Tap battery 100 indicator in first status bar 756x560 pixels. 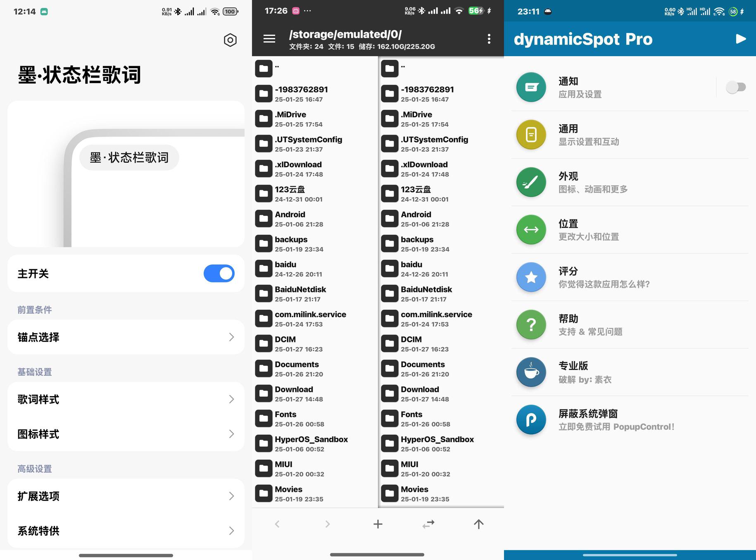tap(231, 12)
